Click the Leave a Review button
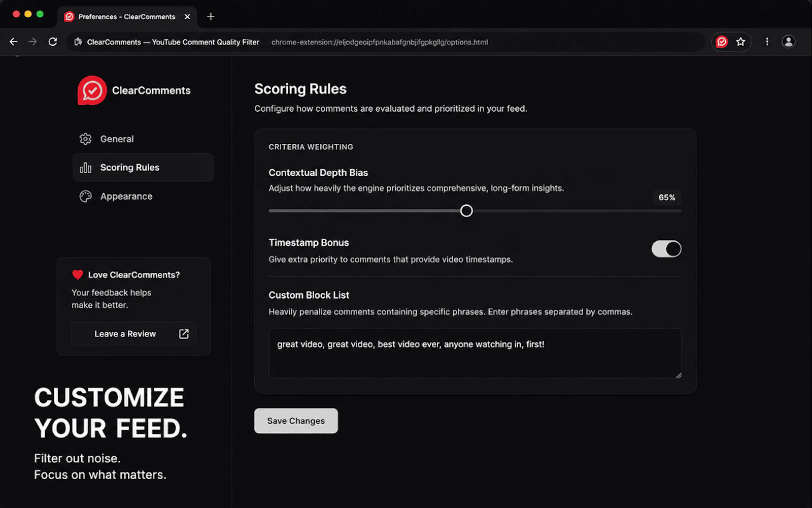812x508 pixels. (x=133, y=334)
